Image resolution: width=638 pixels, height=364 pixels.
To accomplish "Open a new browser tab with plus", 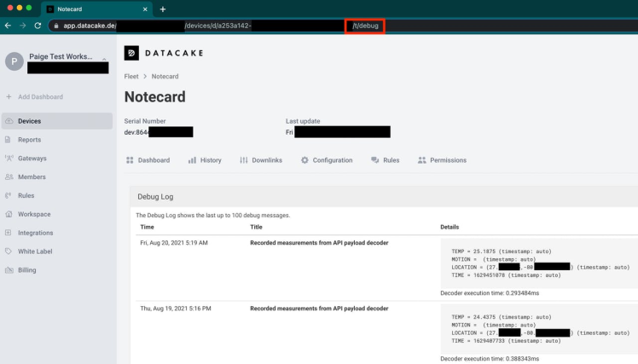I will [163, 9].
